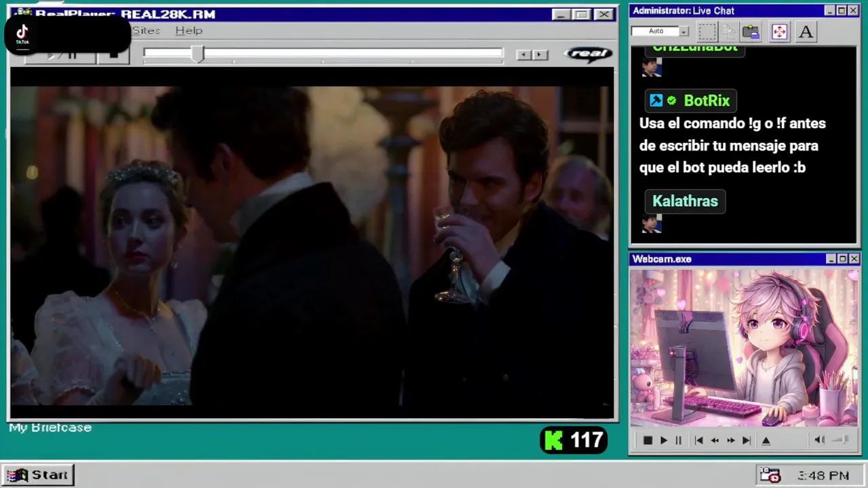Screen dimensions: 868x488
Task: Minimize the RealPlayer window
Action: (561, 14)
